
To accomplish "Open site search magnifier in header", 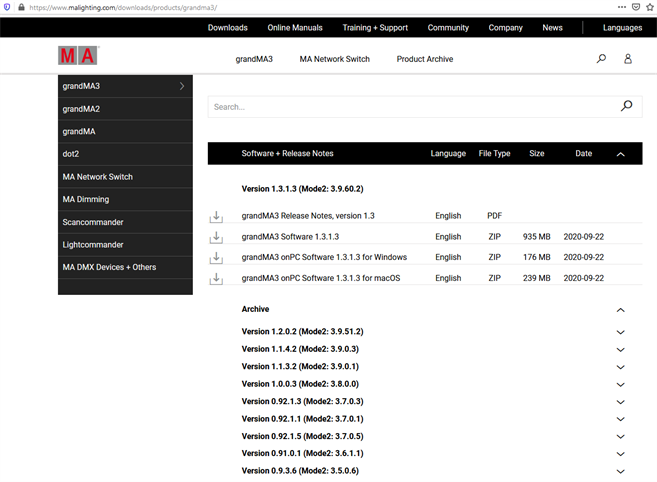I will [x=601, y=59].
